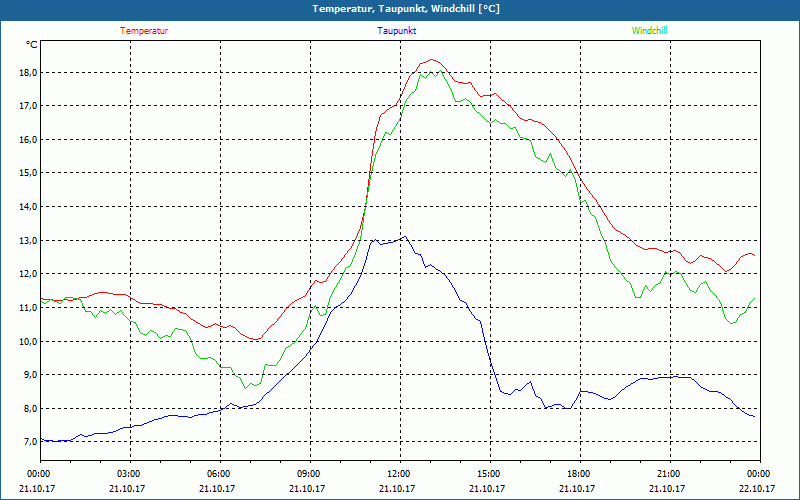Click the 15,0 y-axis value
This screenshot has height=500, width=800.
[28, 172]
